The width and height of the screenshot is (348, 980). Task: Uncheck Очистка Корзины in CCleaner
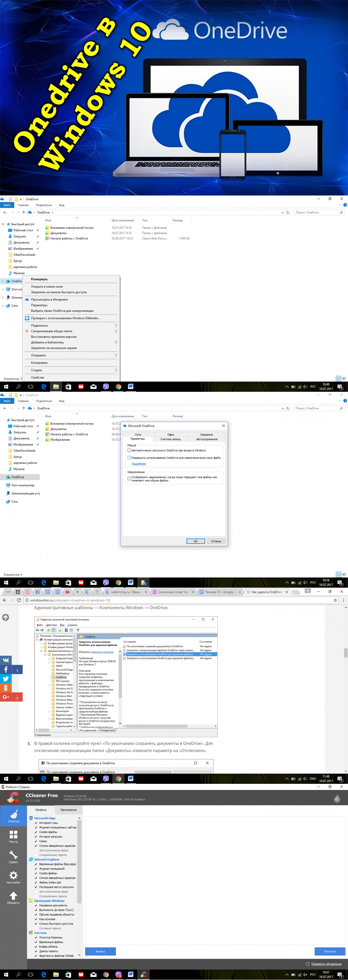[36, 937]
